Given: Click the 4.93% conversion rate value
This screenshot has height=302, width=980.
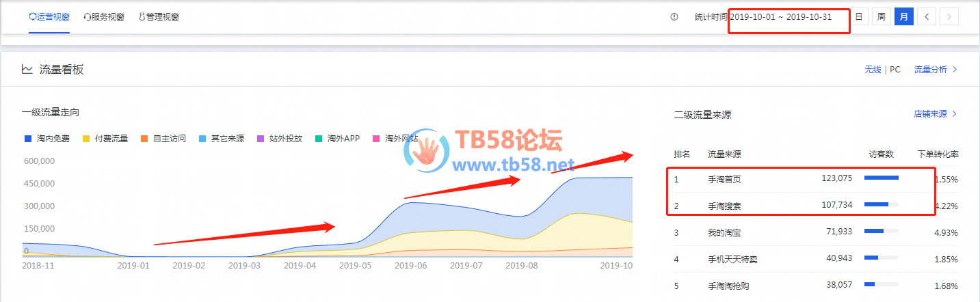Looking at the screenshot, I should [x=946, y=232].
